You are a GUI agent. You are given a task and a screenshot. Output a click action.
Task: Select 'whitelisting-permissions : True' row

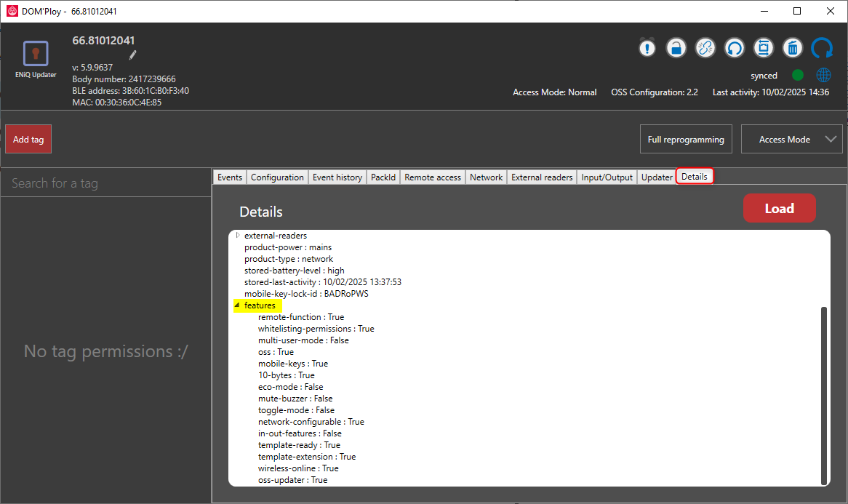316,329
